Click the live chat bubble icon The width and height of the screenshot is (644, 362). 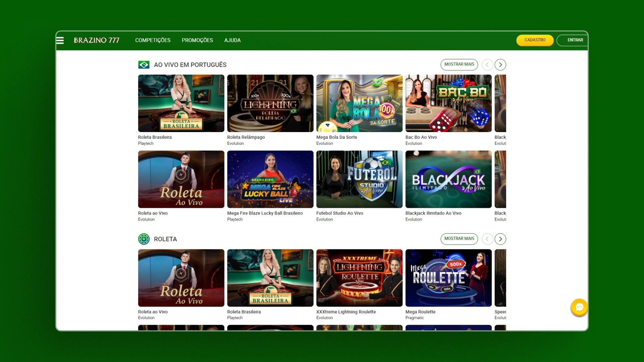point(579,307)
